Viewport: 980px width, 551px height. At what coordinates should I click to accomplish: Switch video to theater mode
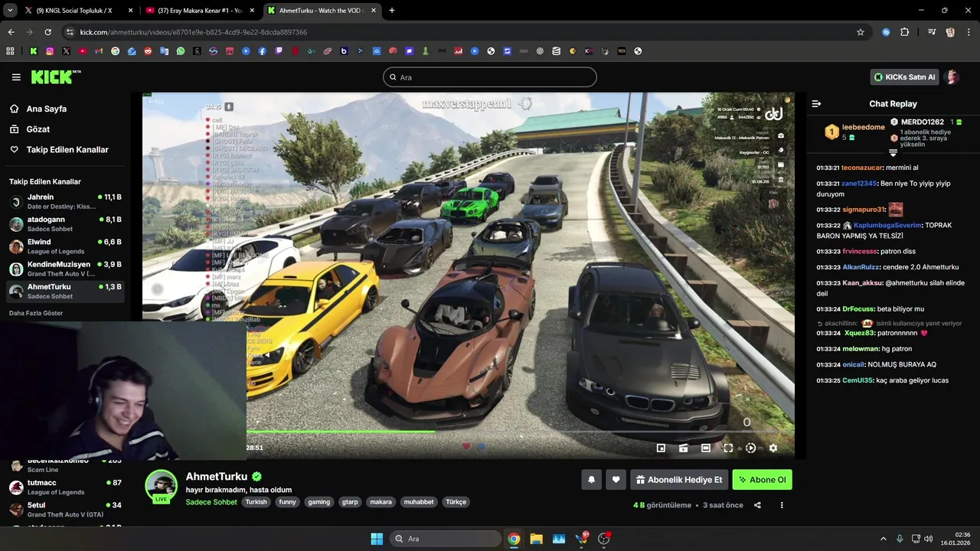(705, 448)
